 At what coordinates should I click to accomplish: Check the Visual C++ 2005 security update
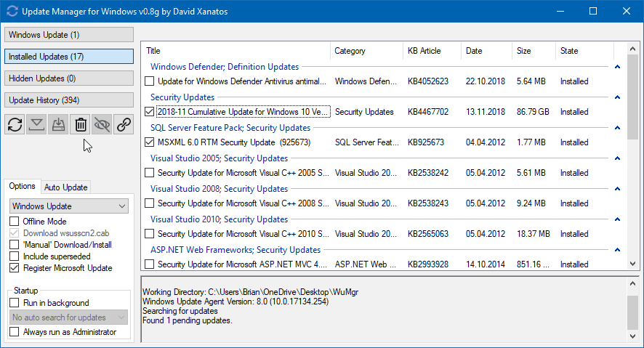tap(150, 173)
